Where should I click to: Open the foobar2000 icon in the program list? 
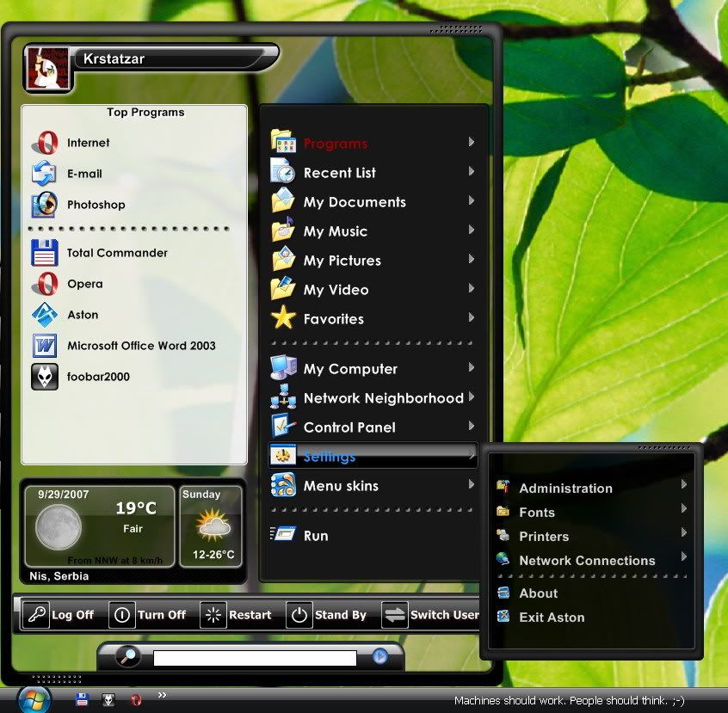(45, 377)
